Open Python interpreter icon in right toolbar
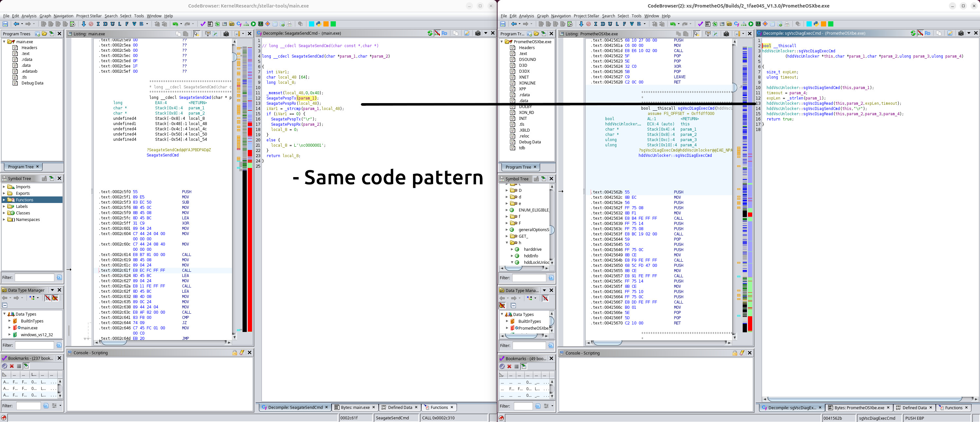This screenshot has width=980, height=422. (816, 24)
